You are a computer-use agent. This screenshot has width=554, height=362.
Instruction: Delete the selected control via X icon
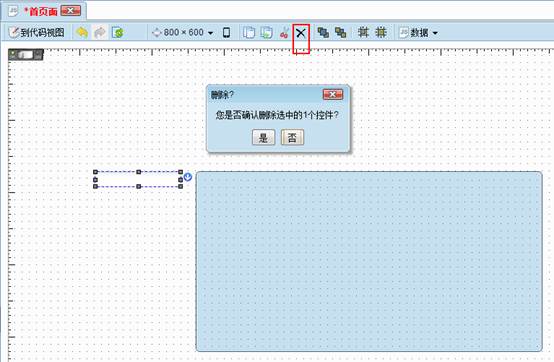click(x=301, y=33)
